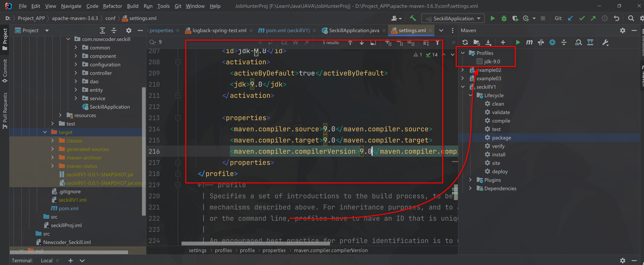The width and height of the screenshot is (644, 265).
Task: Open the File menu
Action: pyautogui.click(x=23, y=6)
